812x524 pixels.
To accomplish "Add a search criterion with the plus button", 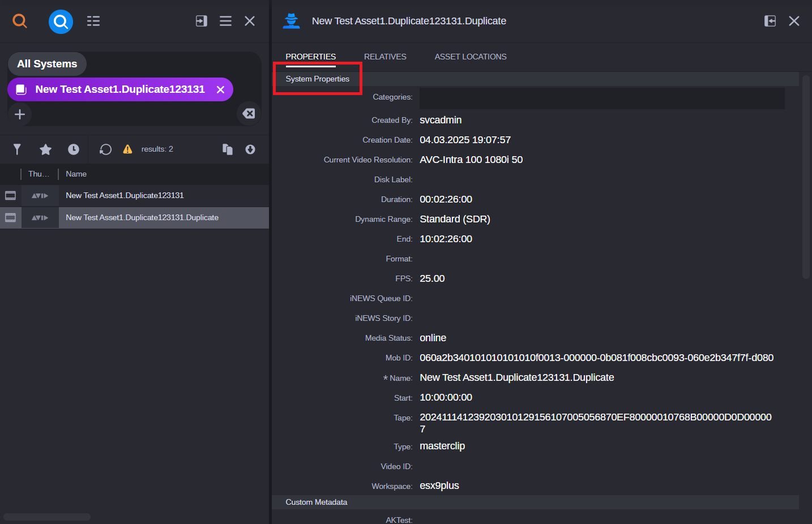I will tap(20, 114).
